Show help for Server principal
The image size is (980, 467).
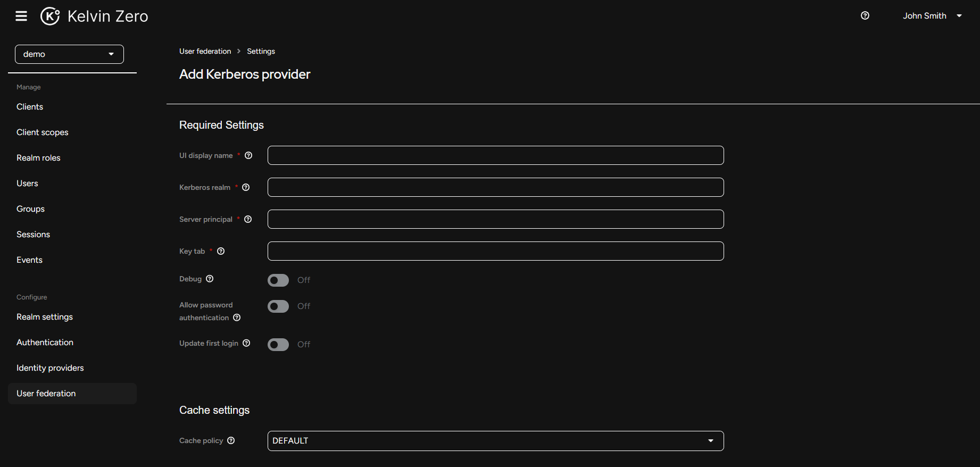(x=248, y=219)
